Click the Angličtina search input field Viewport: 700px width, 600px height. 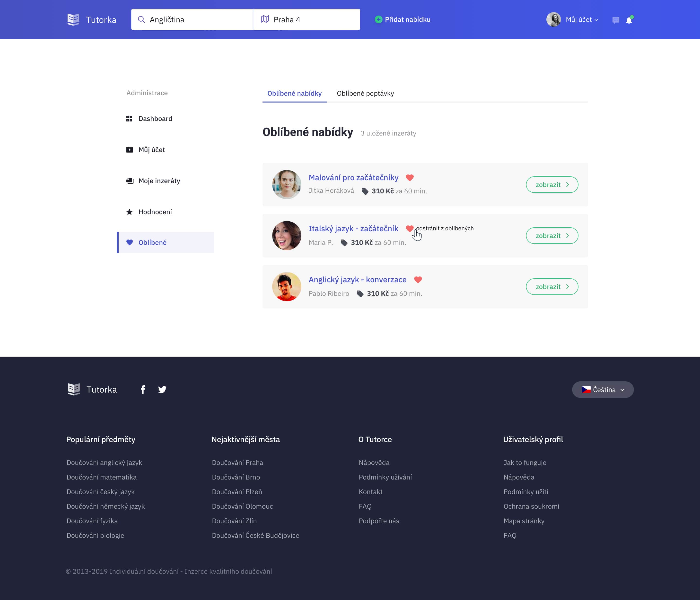192,20
